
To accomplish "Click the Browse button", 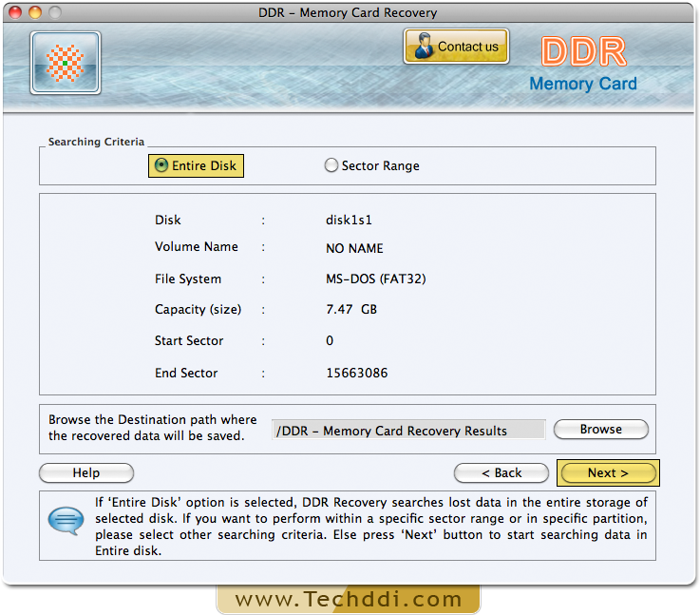I will point(600,430).
